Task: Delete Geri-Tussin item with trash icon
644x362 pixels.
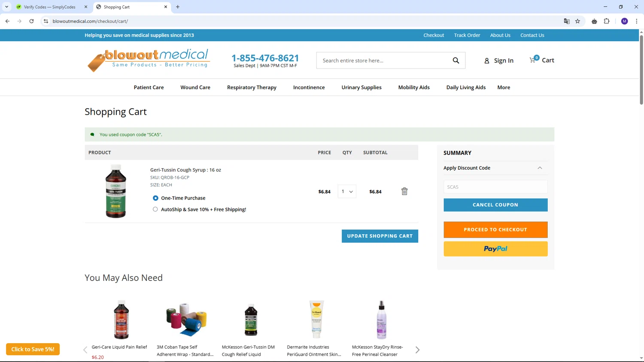Action: pos(404,191)
